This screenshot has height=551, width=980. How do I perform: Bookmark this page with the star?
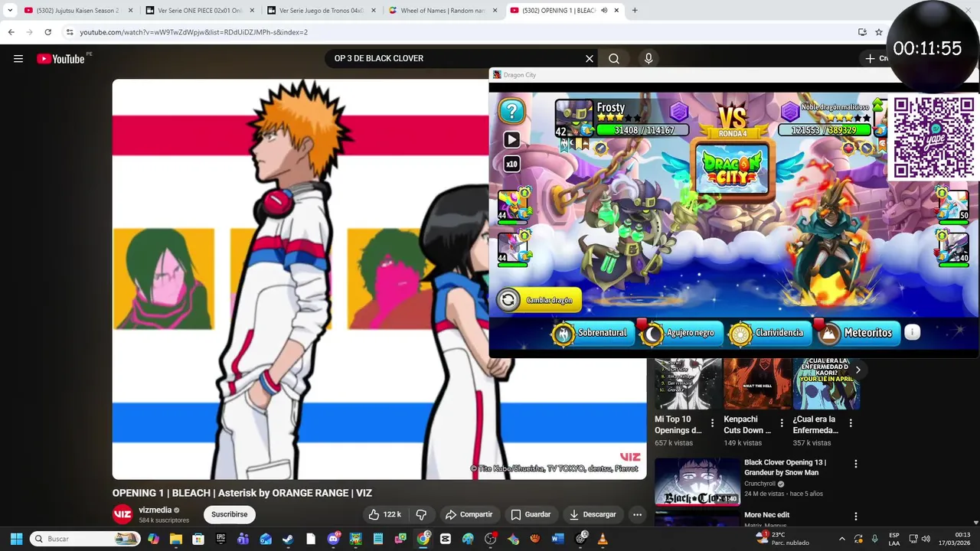tap(879, 32)
